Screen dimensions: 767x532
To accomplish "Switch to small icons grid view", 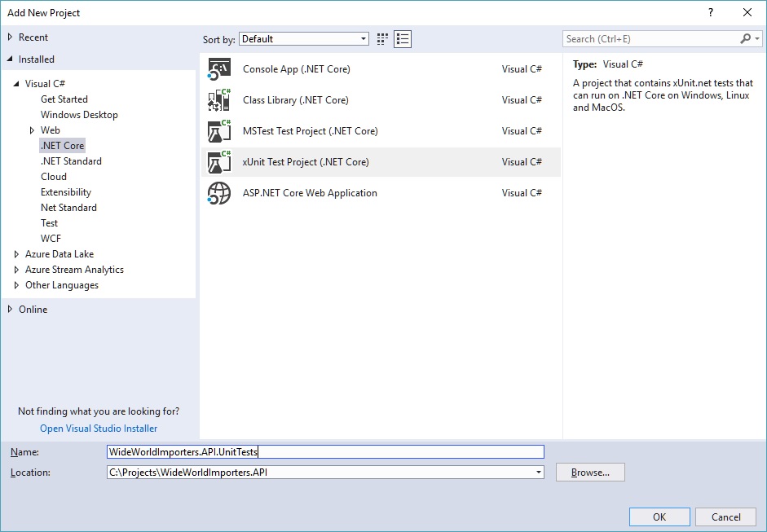I will [x=383, y=39].
